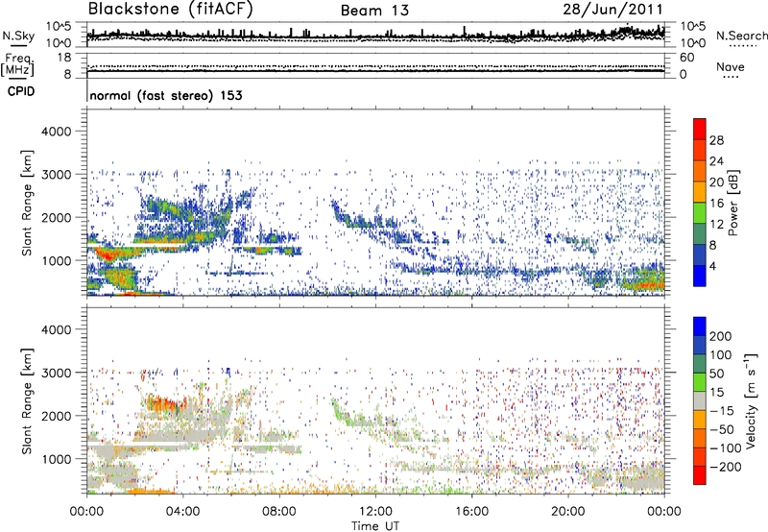Click the 16:00 time tick label
The width and height of the screenshot is (768, 532).
click(x=471, y=512)
